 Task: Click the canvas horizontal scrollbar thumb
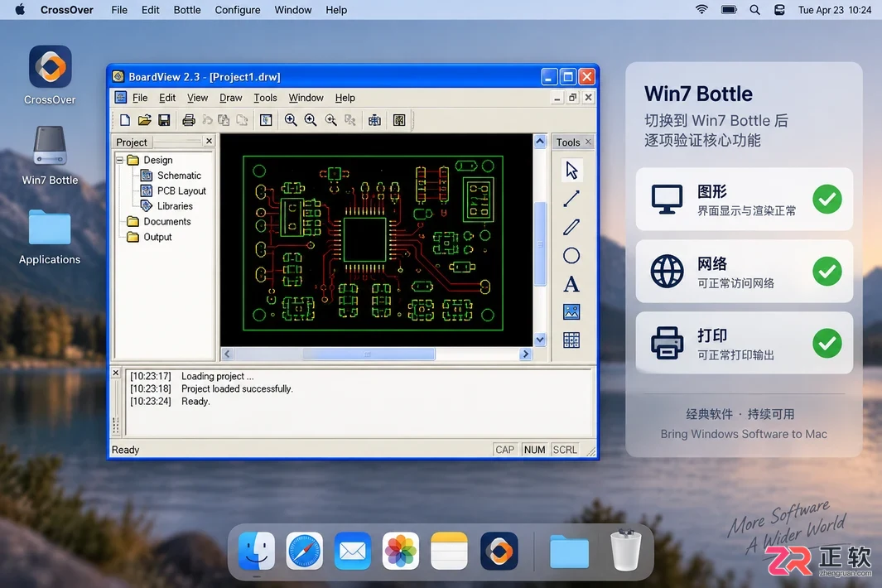click(369, 354)
